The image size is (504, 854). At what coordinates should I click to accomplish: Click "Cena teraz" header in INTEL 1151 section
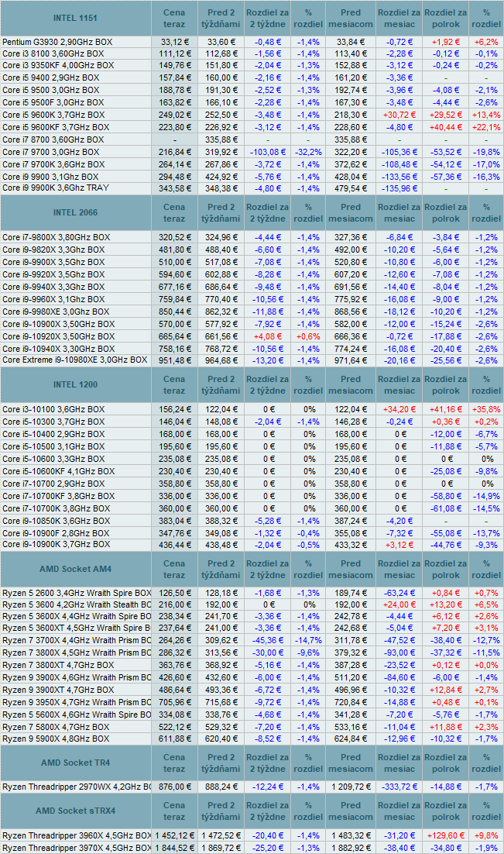174,18
